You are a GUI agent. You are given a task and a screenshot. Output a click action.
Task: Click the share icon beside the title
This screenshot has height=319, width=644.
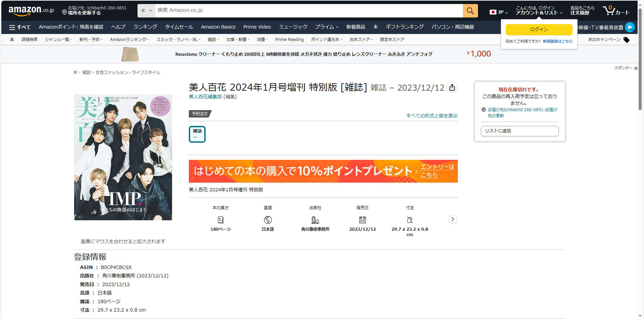click(452, 87)
